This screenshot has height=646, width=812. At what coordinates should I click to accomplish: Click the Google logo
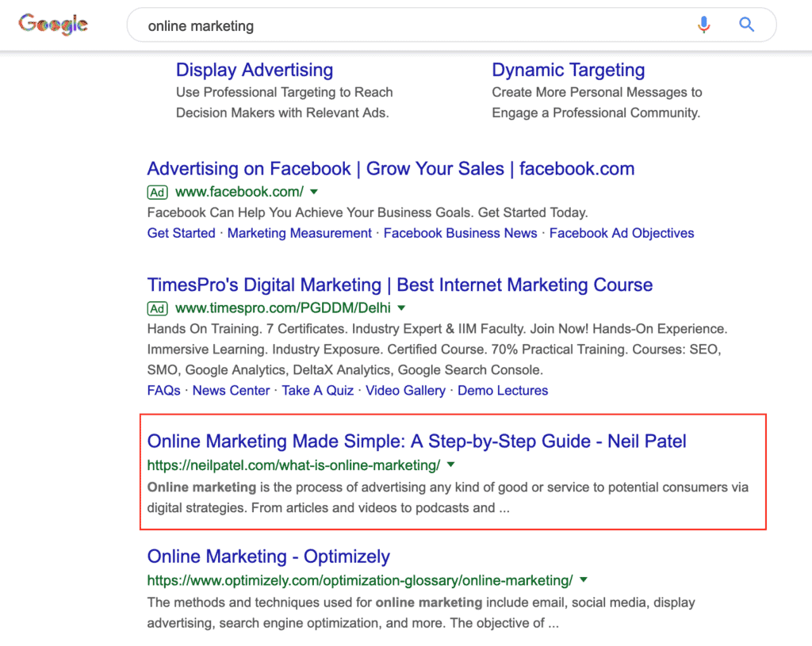pos(53,25)
